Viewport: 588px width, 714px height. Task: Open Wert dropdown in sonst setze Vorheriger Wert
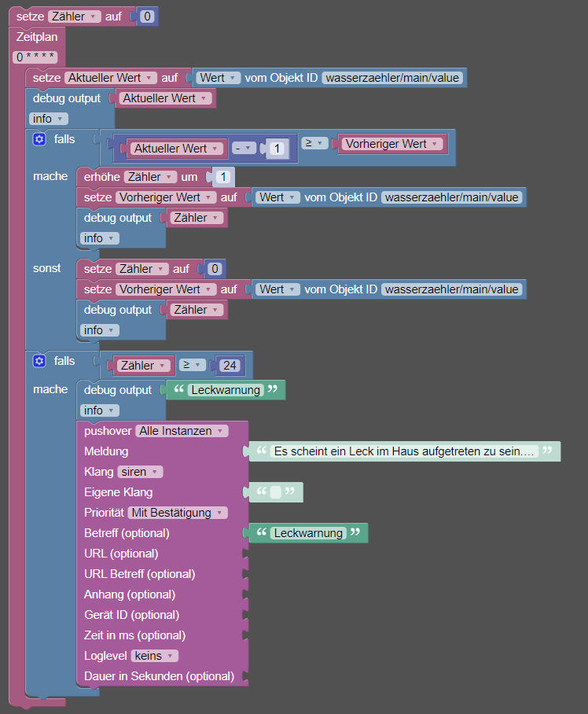click(x=277, y=289)
